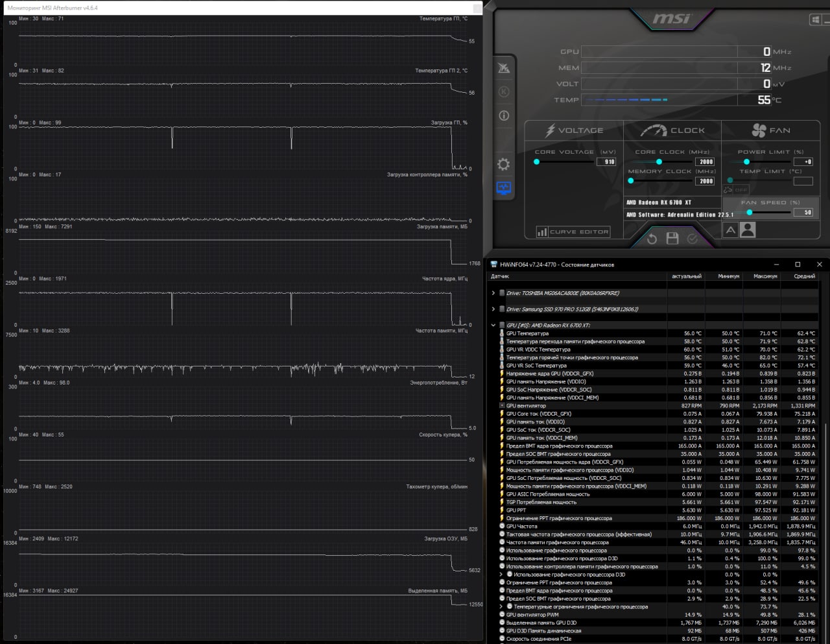Click the Voltage lightning icon
The image size is (830, 644).
click(x=550, y=130)
